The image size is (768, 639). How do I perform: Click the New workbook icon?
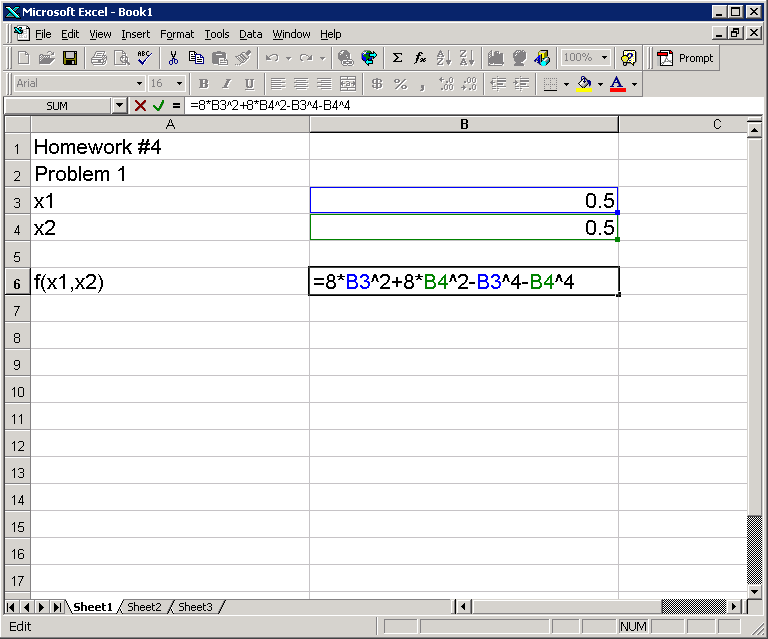pos(24,58)
